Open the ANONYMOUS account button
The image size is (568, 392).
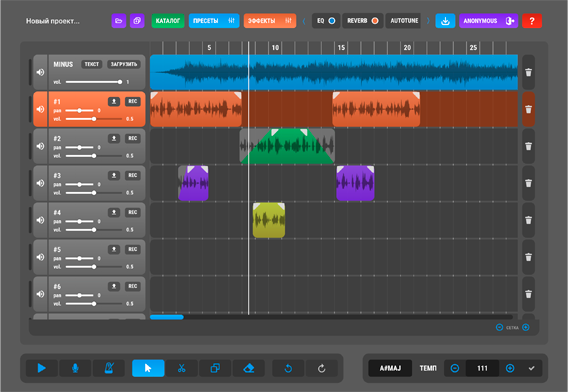[x=488, y=21]
